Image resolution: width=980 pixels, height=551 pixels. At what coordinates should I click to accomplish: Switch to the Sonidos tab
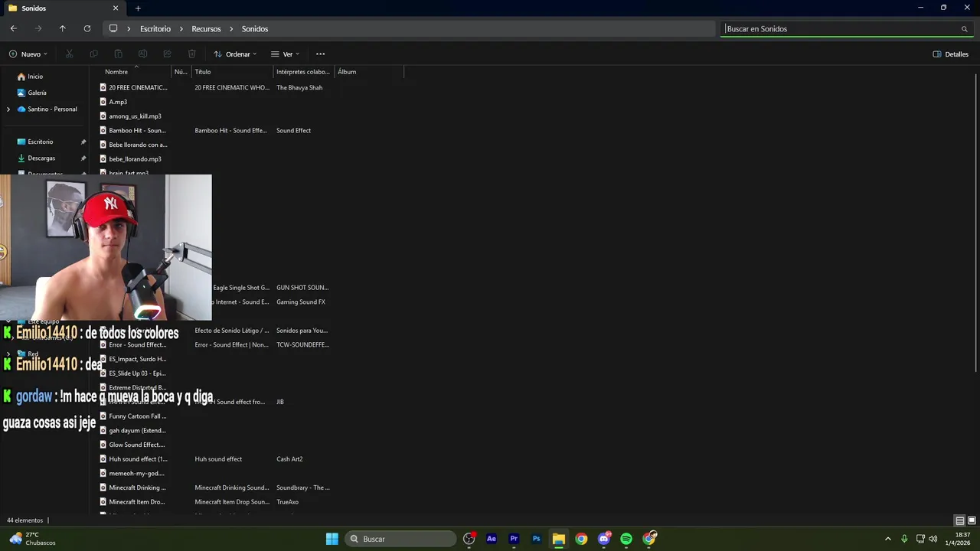point(64,8)
